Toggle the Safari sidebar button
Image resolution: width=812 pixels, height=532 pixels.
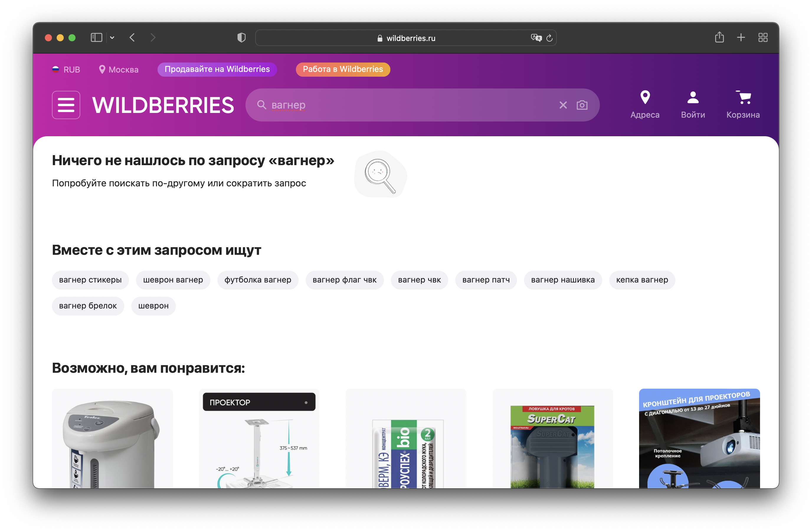coord(96,37)
